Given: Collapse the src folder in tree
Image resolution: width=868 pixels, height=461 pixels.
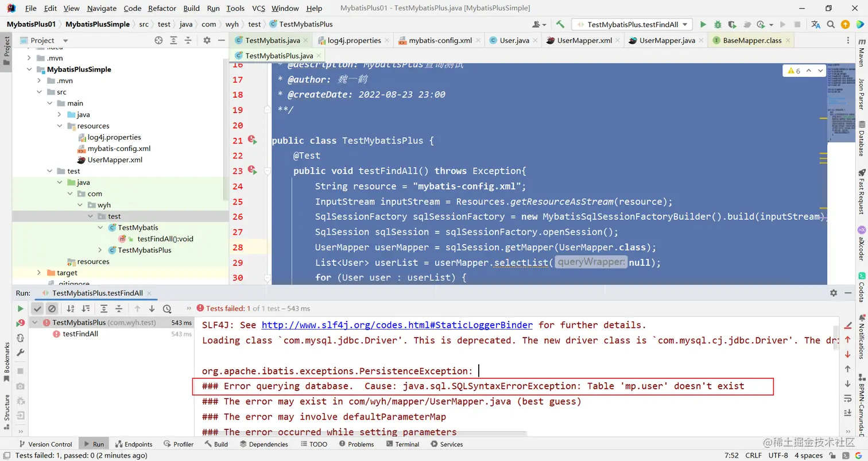Looking at the screenshot, I should point(39,92).
